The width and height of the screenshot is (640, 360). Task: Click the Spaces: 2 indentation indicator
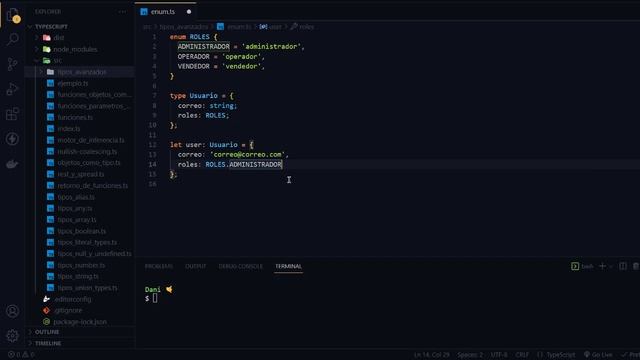click(x=470, y=355)
